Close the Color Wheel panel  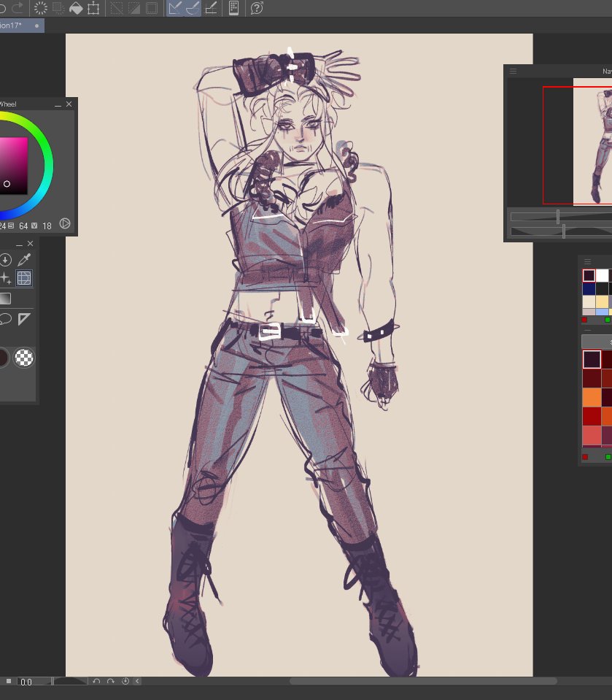(69, 104)
